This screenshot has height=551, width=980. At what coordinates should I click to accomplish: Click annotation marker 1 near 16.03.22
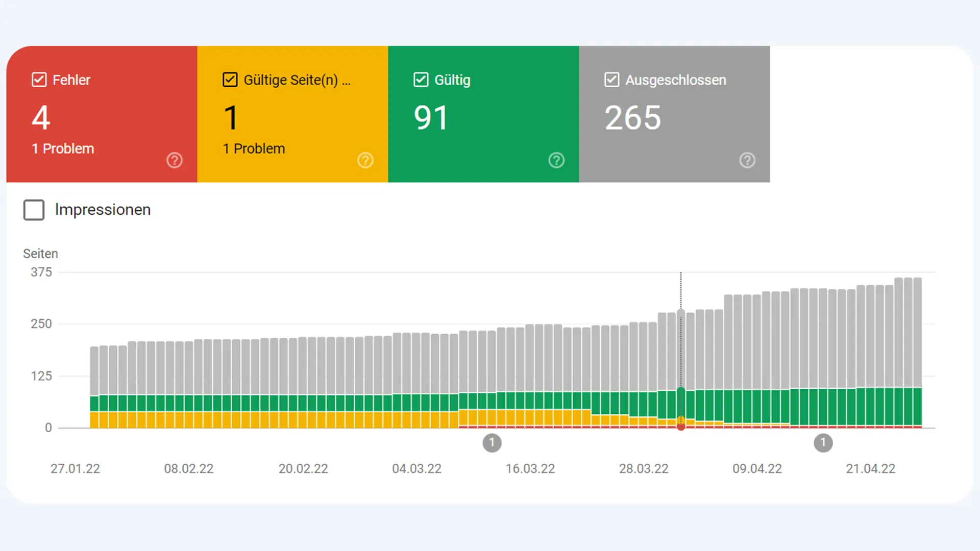[x=492, y=443]
